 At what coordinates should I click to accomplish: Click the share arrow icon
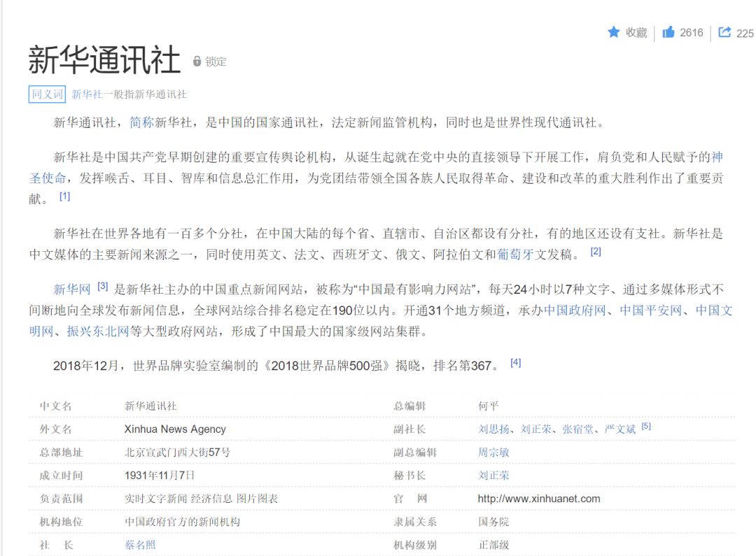pos(724,32)
